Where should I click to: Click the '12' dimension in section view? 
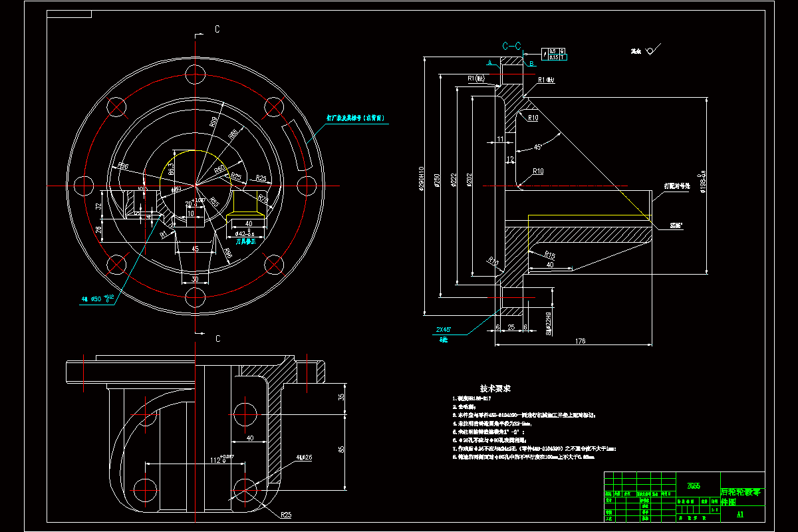[510, 160]
